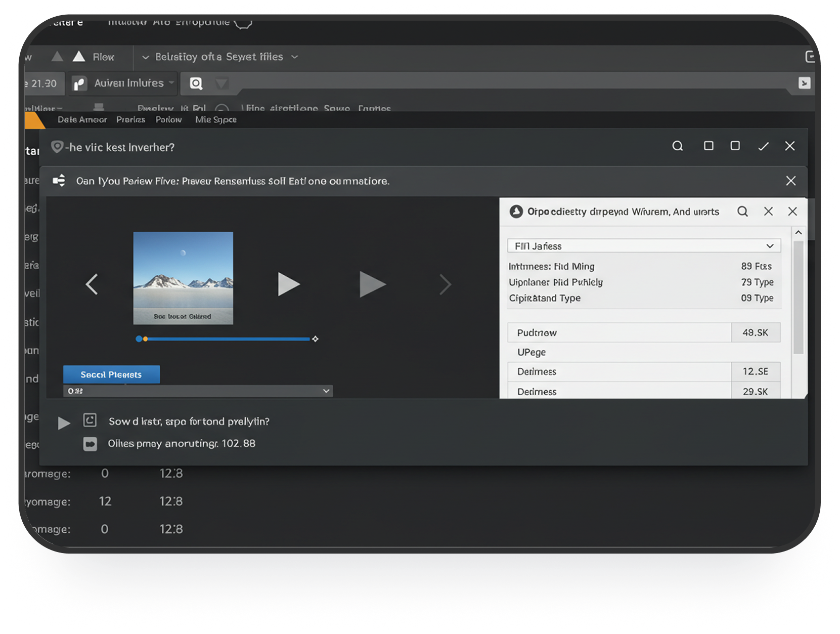This screenshot has height=634, width=840.
Task: Click the search icon in the dialog header
Action: 677,146
